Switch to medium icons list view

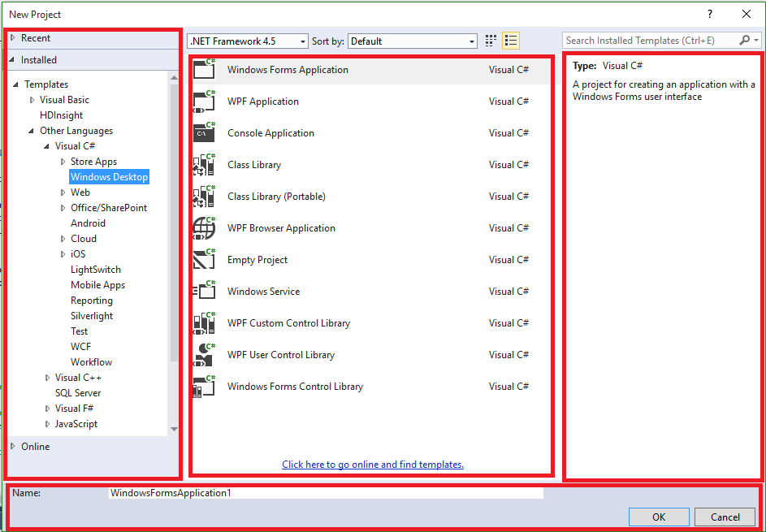pyautogui.click(x=510, y=41)
